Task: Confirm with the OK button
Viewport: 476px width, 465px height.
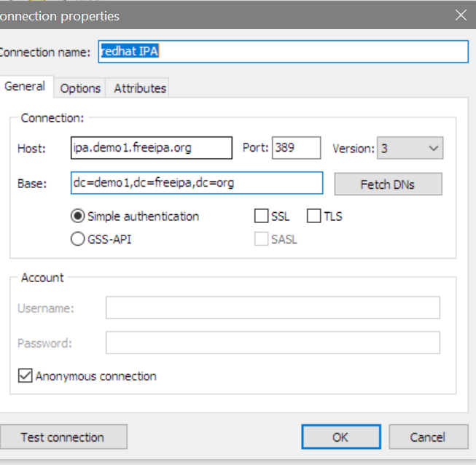Action: [341, 437]
